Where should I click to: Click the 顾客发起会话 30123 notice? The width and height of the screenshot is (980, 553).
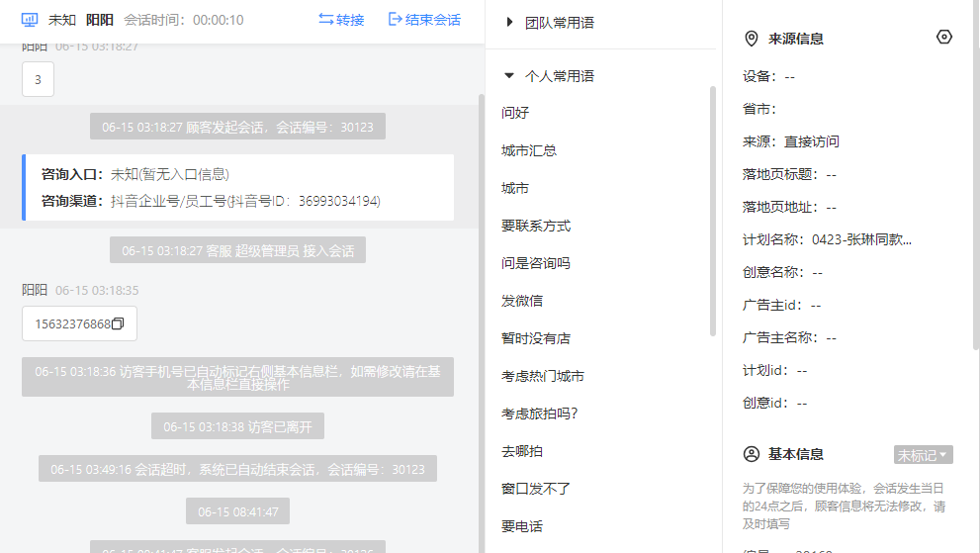[x=237, y=127]
